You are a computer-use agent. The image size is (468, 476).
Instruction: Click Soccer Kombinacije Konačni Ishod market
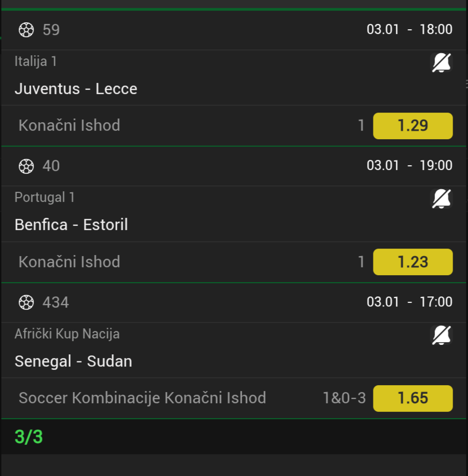pos(142,398)
